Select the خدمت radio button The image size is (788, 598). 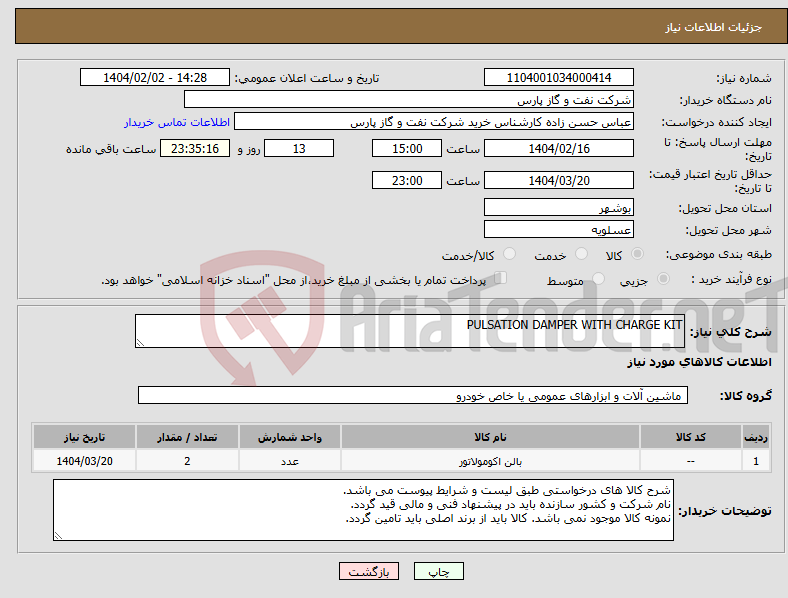[581, 254]
